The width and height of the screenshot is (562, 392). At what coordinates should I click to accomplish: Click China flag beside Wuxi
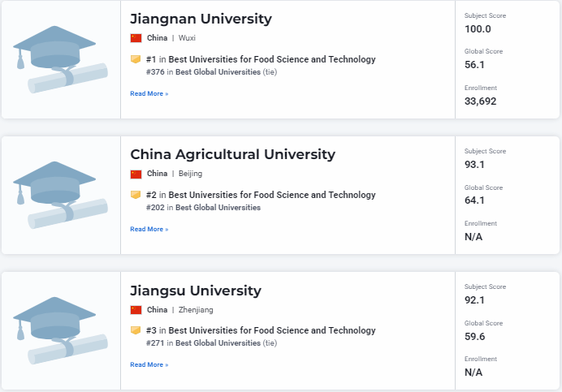click(x=136, y=38)
